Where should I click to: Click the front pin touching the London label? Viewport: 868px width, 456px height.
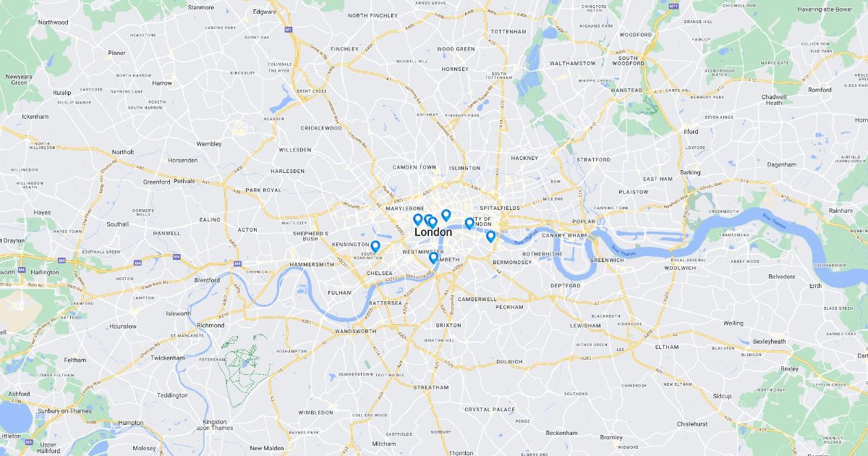click(x=432, y=222)
